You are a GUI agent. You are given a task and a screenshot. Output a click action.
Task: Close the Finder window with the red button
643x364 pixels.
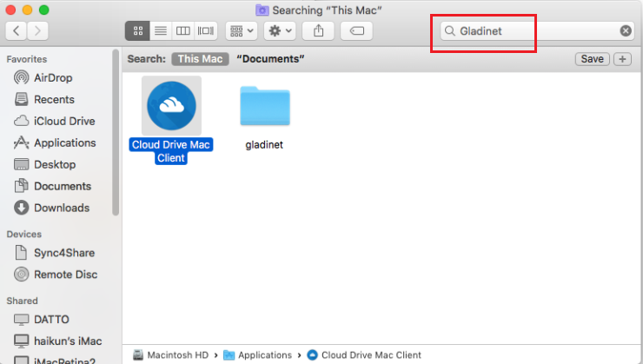point(10,10)
